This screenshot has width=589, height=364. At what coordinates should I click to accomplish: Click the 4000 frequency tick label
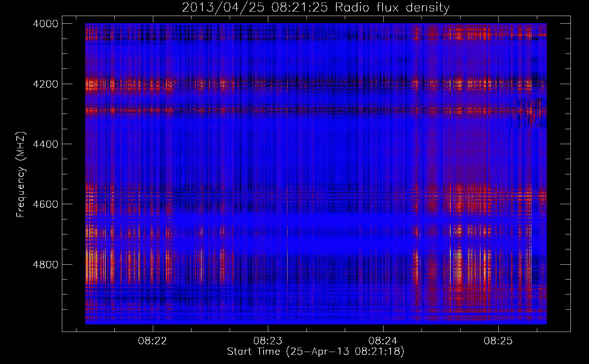[46, 24]
